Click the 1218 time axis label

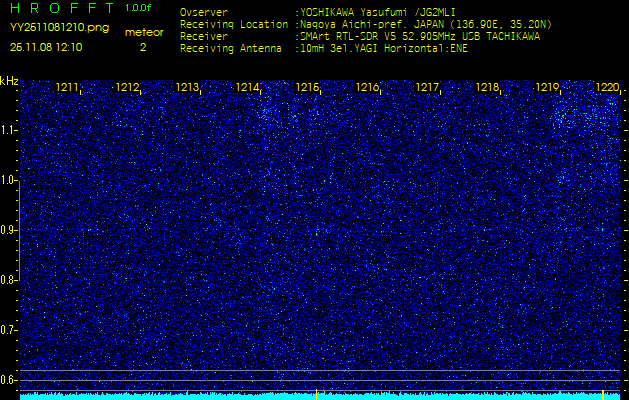pos(487,87)
